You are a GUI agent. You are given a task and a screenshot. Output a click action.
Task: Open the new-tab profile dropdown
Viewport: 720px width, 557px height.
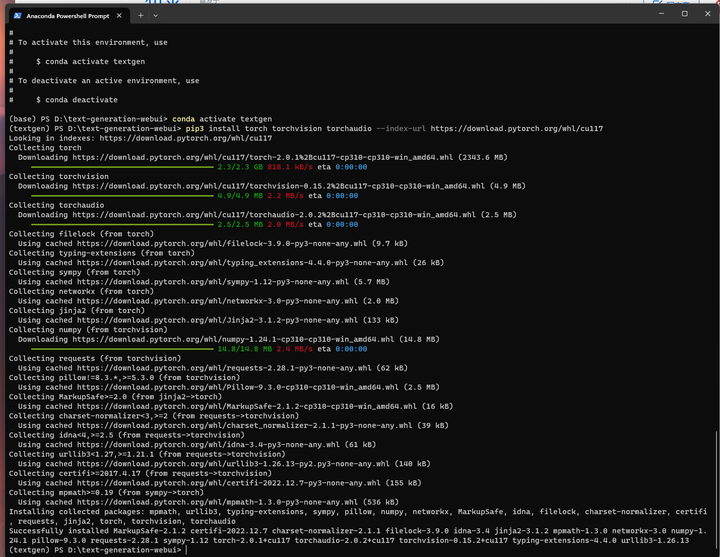pos(156,16)
